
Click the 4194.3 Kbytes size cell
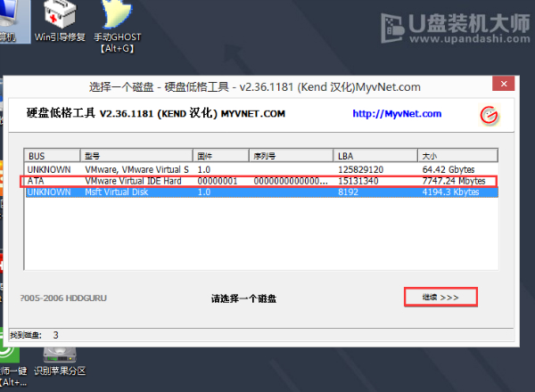(x=450, y=192)
